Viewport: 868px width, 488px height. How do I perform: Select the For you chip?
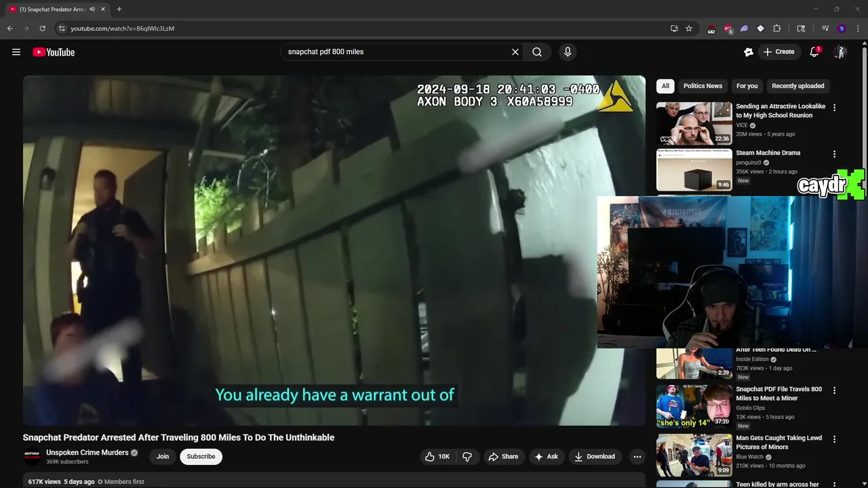pos(747,86)
